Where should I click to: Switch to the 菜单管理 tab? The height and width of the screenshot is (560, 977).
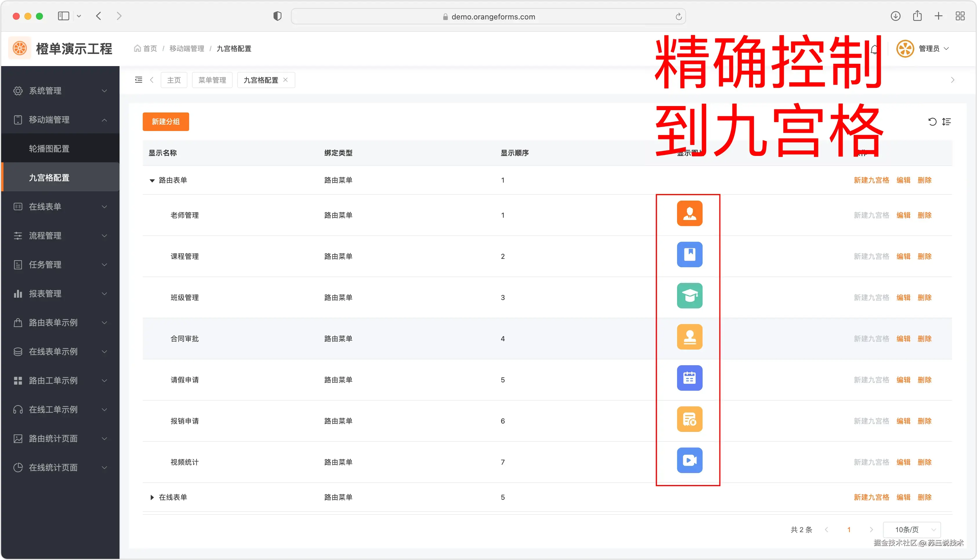coord(212,80)
